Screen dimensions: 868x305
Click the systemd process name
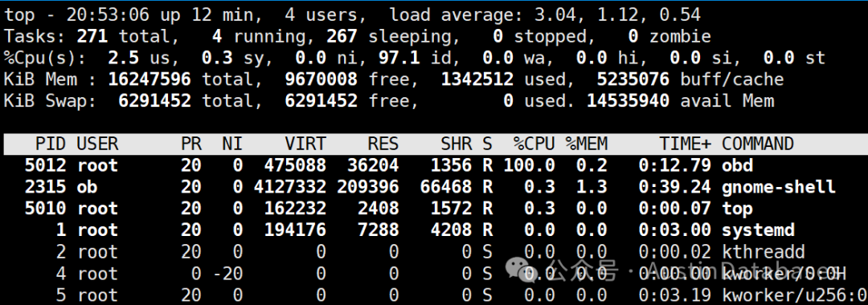pyautogui.click(x=759, y=230)
